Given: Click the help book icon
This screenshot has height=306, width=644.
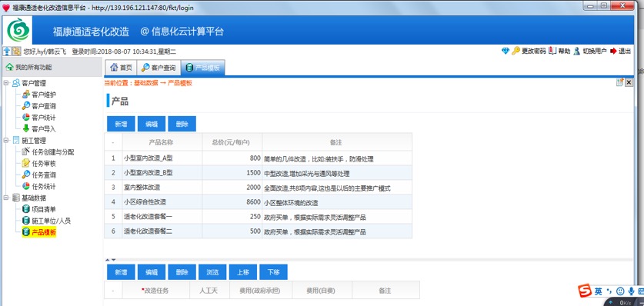Looking at the screenshot, I should pos(552,52).
